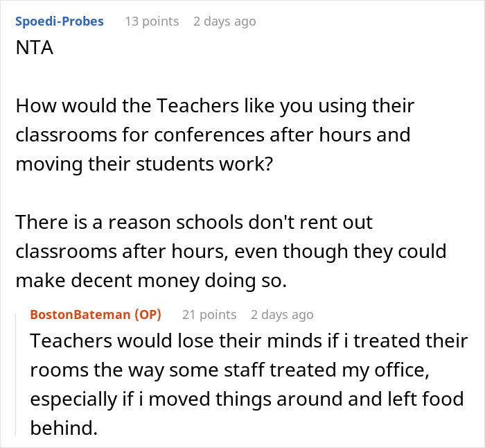Open the Spoedi-Probes user profile

(x=59, y=21)
